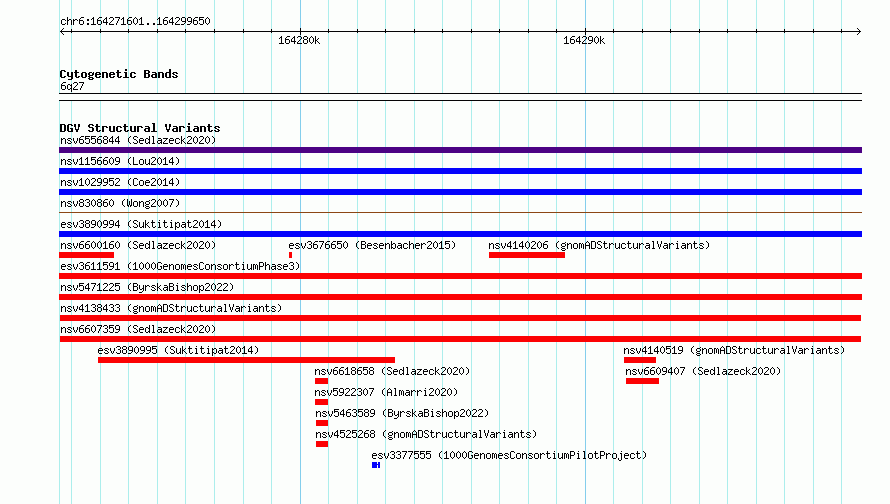Open variant nsv4525268 (gnomADStructuralVariants) label
The image size is (890, 504).
click(x=426, y=434)
